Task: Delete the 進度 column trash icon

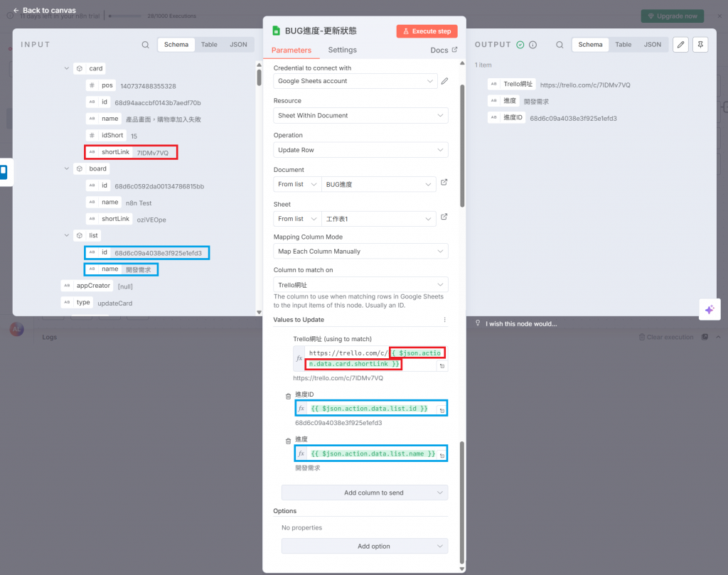Action: point(289,441)
